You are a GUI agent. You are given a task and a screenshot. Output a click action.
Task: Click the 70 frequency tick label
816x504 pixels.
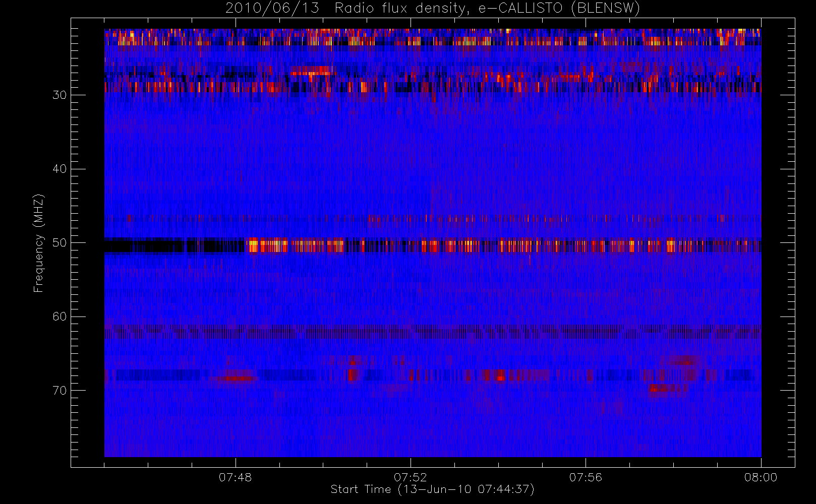point(60,391)
